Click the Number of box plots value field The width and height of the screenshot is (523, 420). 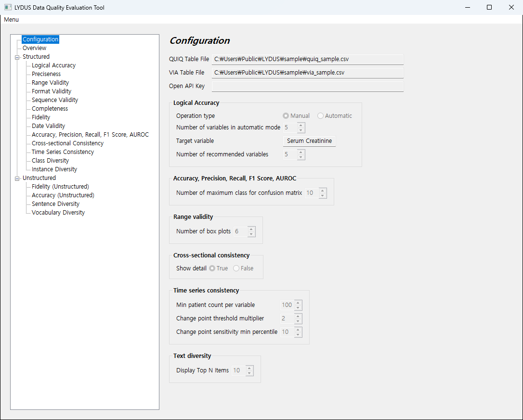241,232
